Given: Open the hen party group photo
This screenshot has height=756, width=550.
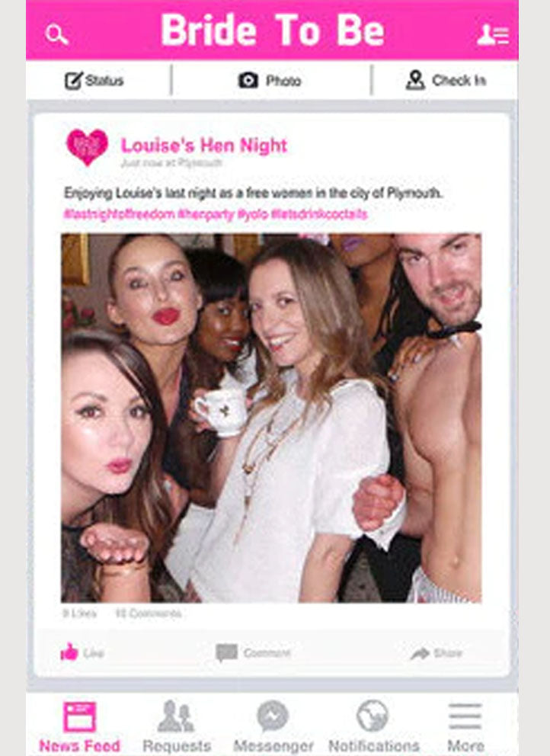Looking at the screenshot, I should (271, 418).
